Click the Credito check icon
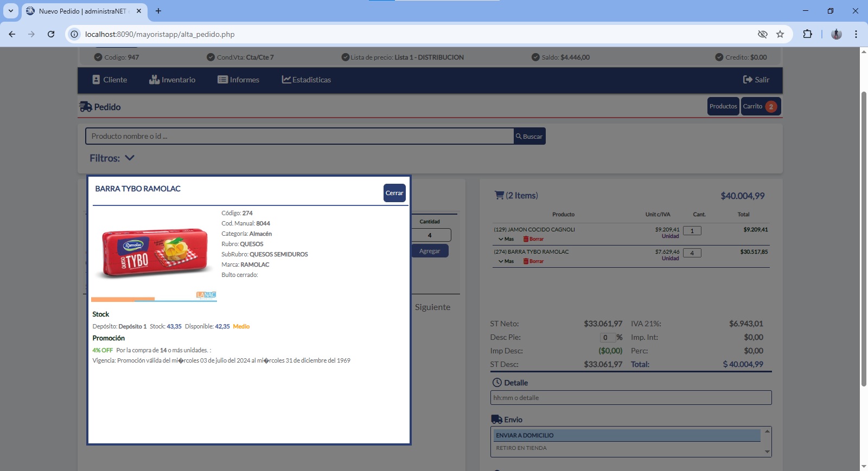The width and height of the screenshot is (868, 471). coord(719,57)
